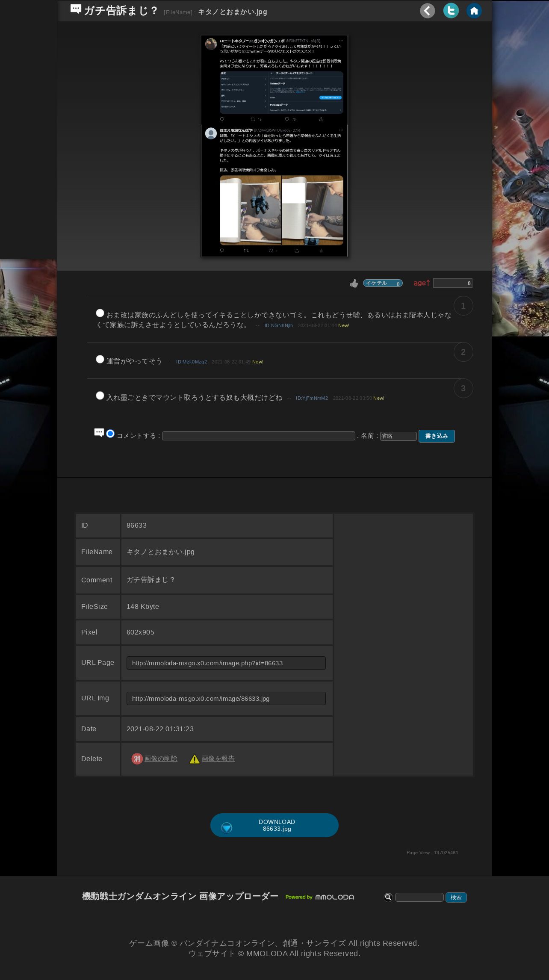Click the age count field
Image resolution: width=549 pixels, height=980 pixels.
pyautogui.click(x=453, y=283)
